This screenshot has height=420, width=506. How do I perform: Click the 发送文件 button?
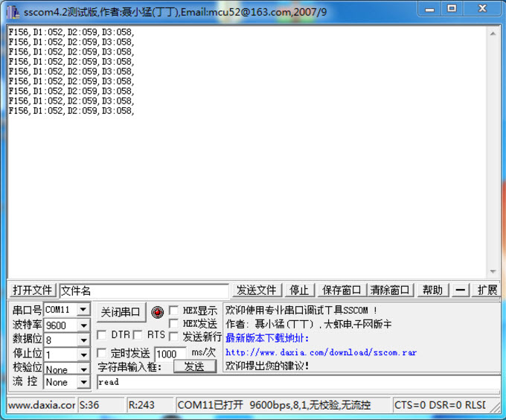coord(256,290)
